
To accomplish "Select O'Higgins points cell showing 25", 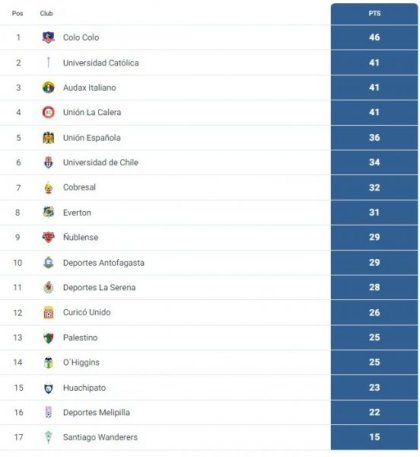I will click(374, 362).
